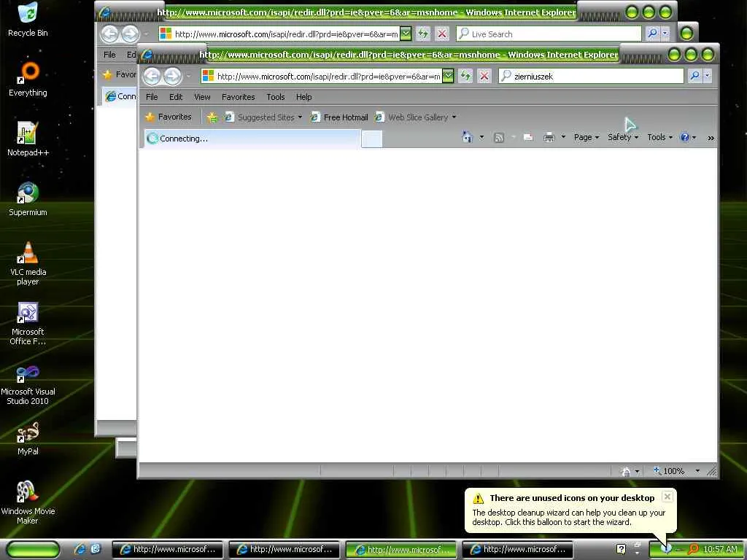747x560 pixels.
Task: Open the Edit menu in front IE window
Action: point(176,97)
